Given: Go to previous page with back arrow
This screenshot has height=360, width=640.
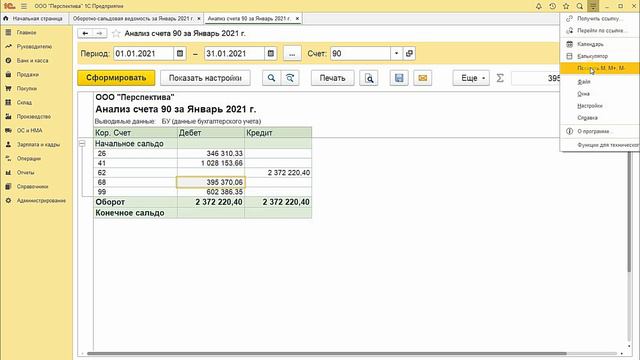Looking at the screenshot, I should [85, 33].
